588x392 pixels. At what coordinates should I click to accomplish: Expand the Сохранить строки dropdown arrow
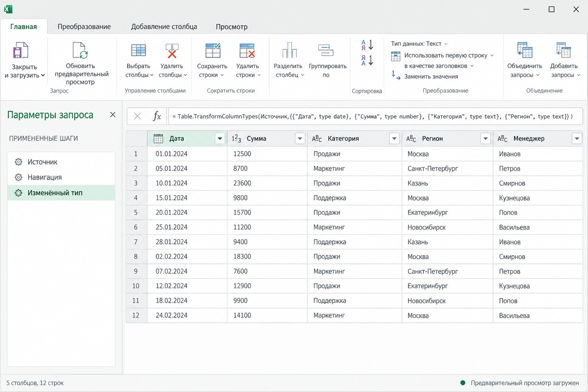tap(222, 75)
